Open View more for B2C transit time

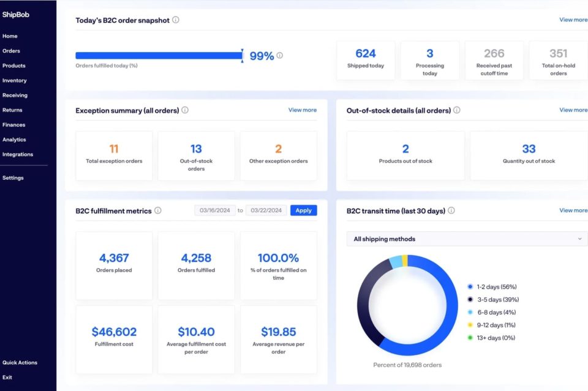[573, 210]
